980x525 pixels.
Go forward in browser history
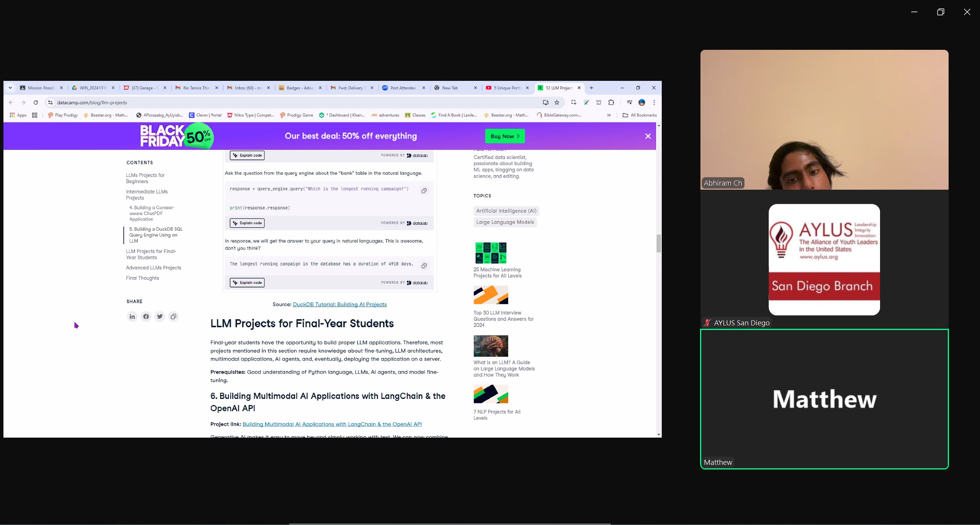(23, 102)
